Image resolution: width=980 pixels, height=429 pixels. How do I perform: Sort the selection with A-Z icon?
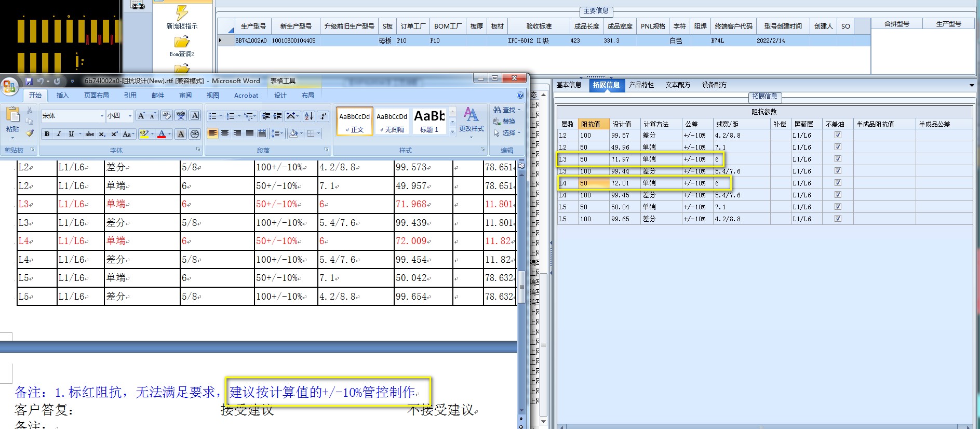click(x=308, y=116)
